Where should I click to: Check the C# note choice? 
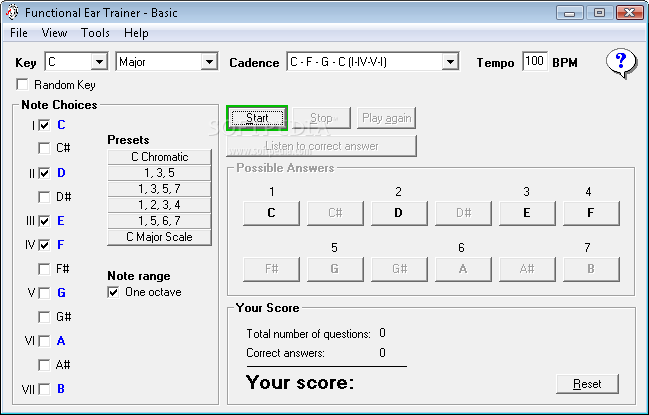tap(44, 148)
